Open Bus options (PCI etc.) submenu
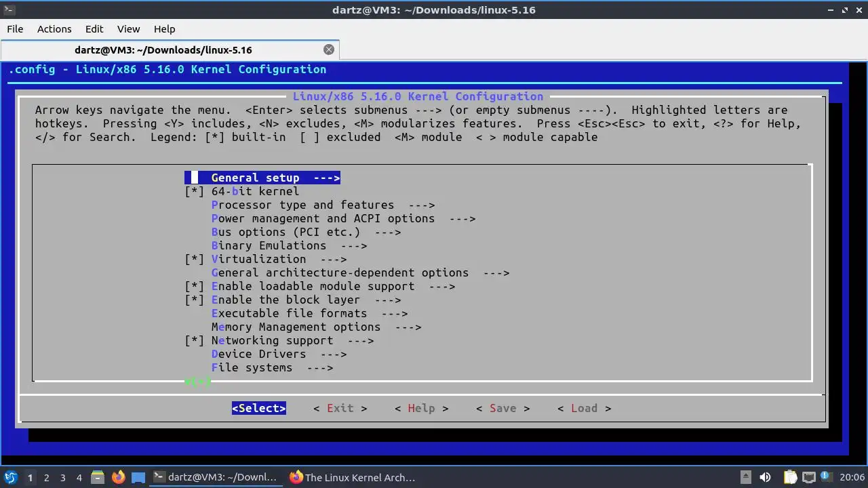The width and height of the screenshot is (868, 488). tap(306, 232)
